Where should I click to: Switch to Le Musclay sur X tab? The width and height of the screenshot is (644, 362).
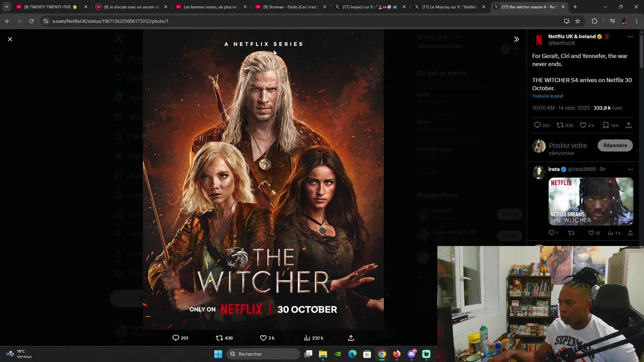[x=450, y=7]
